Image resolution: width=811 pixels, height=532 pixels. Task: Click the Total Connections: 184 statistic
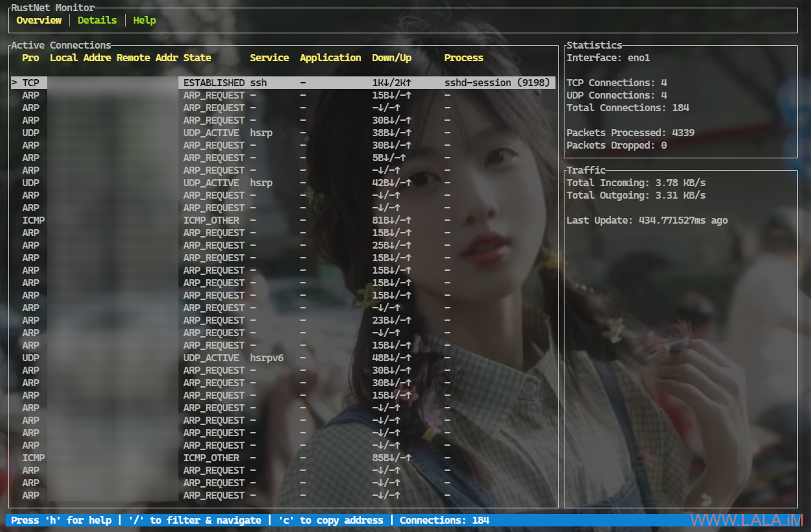[x=628, y=108]
